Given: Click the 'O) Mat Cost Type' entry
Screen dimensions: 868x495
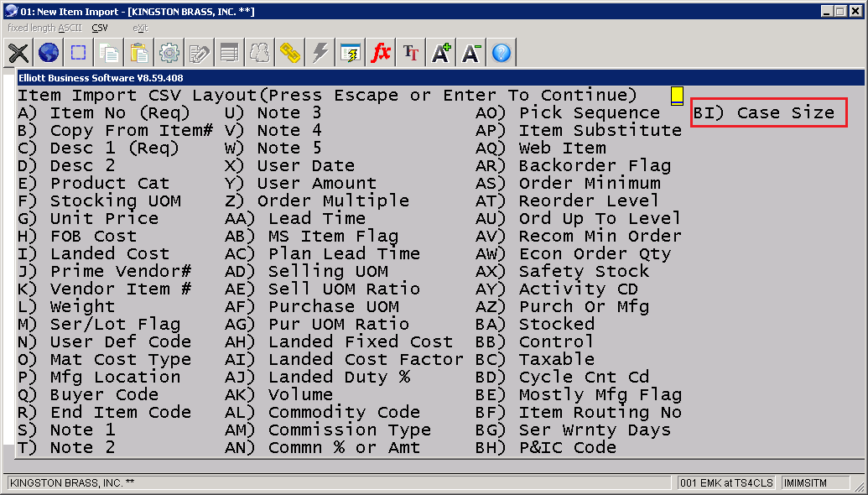Looking at the screenshot, I should click(x=105, y=360).
